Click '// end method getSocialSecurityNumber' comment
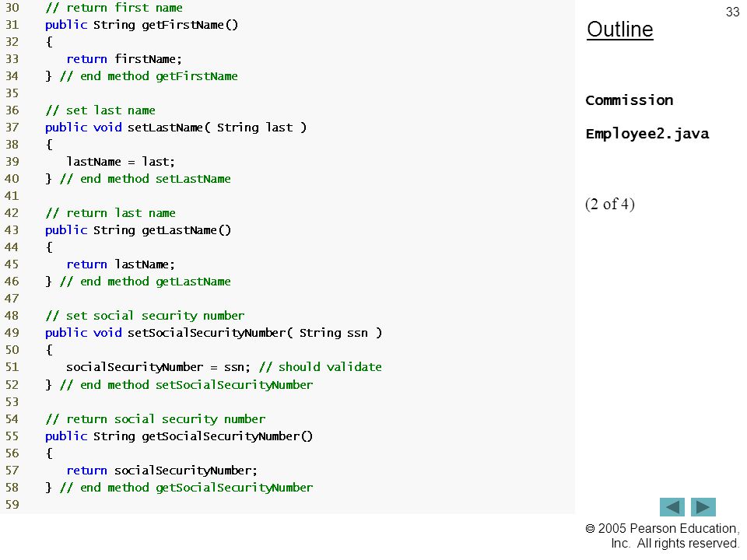Viewport: 747px width, 560px height. pyautogui.click(x=186, y=488)
